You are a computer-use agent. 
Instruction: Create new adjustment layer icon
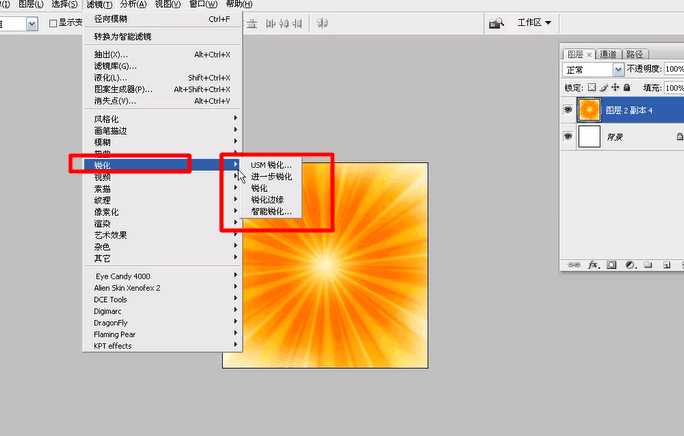click(629, 265)
